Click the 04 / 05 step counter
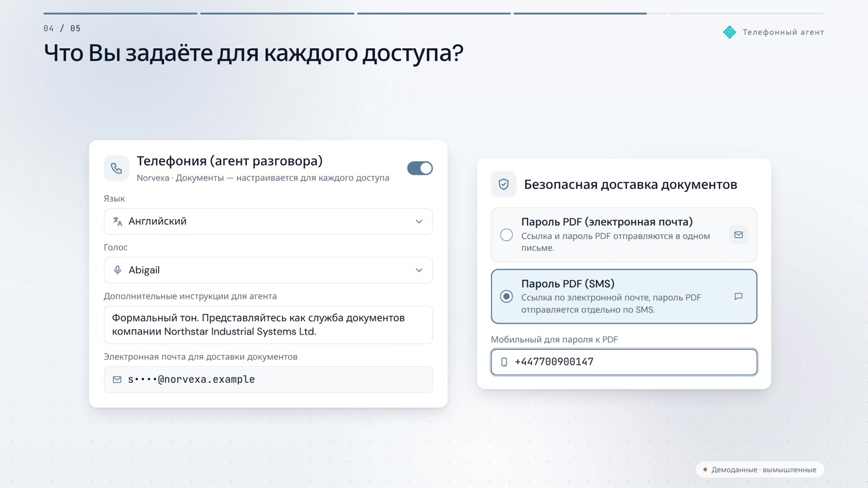This screenshot has width=868, height=488. coord(62,28)
